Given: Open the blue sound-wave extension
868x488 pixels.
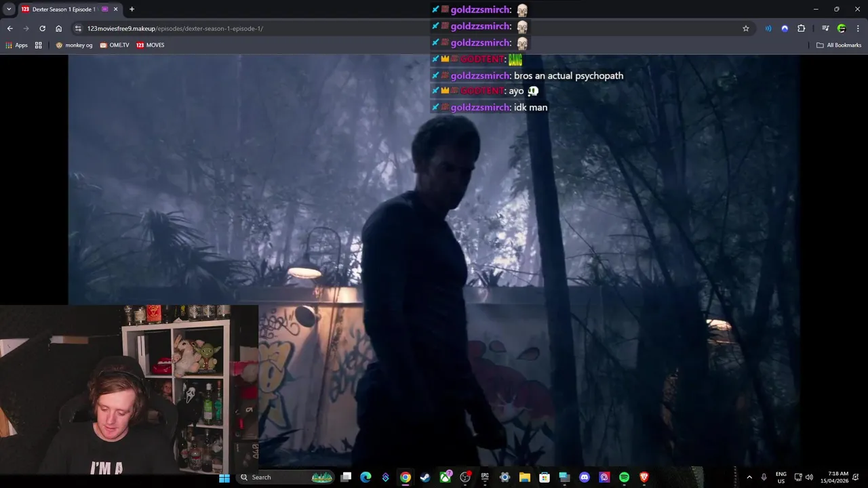Looking at the screenshot, I should click(768, 28).
